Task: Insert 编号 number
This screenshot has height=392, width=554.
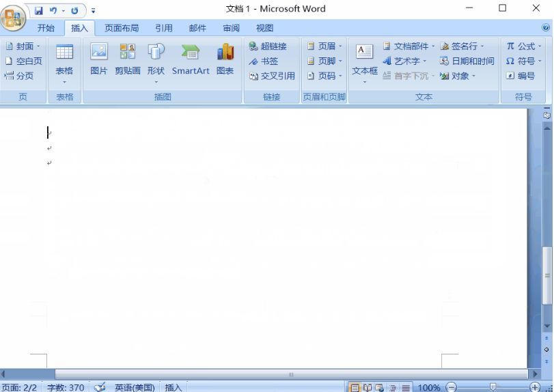Action: click(520, 76)
